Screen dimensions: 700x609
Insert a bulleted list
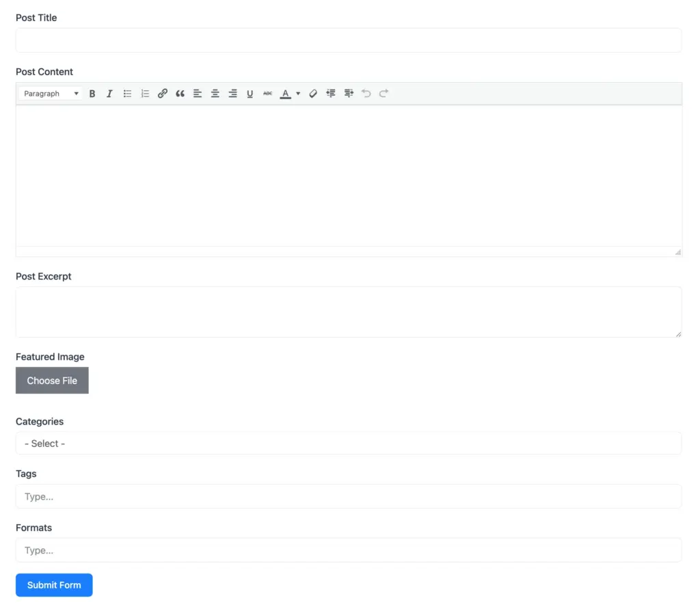127,94
